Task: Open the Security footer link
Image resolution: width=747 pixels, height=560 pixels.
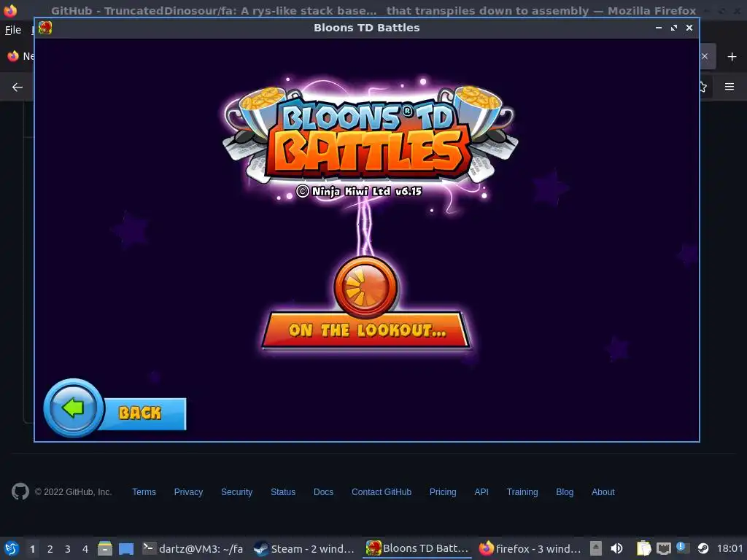Action: point(236,492)
